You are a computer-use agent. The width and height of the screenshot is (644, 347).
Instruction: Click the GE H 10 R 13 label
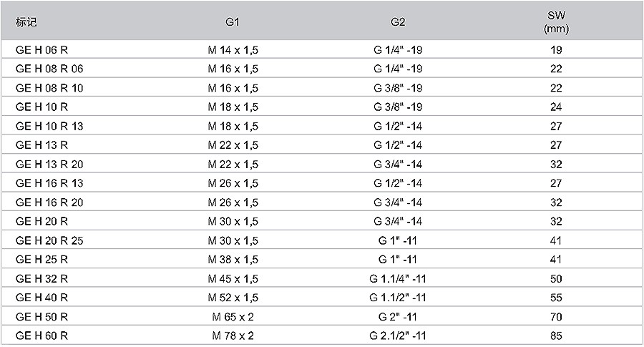[49, 127]
